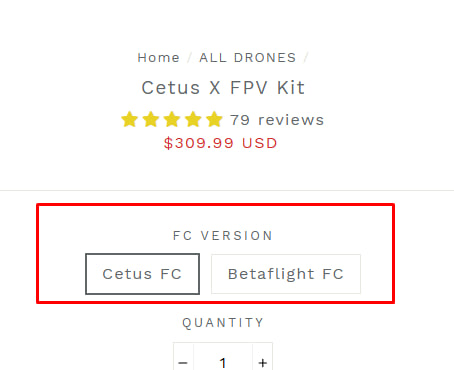454x370 pixels.
Task: Click the first yellow rating star
Action: (130, 119)
